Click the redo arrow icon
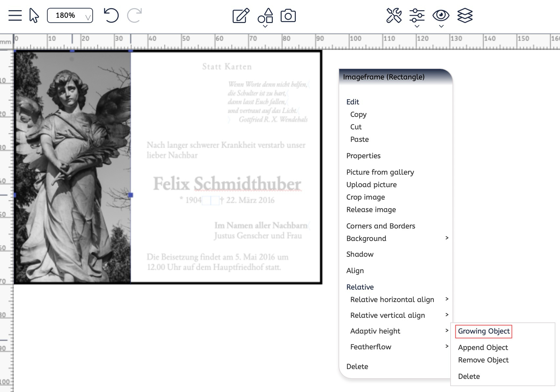The width and height of the screenshot is (560, 392). [134, 15]
